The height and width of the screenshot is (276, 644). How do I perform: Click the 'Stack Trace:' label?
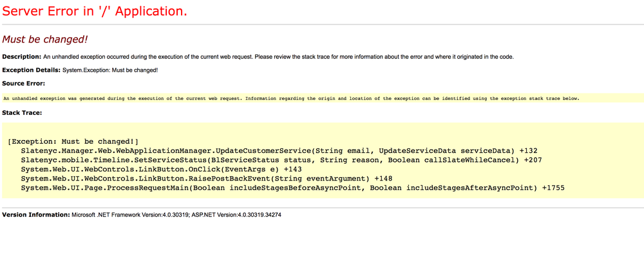(x=22, y=112)
